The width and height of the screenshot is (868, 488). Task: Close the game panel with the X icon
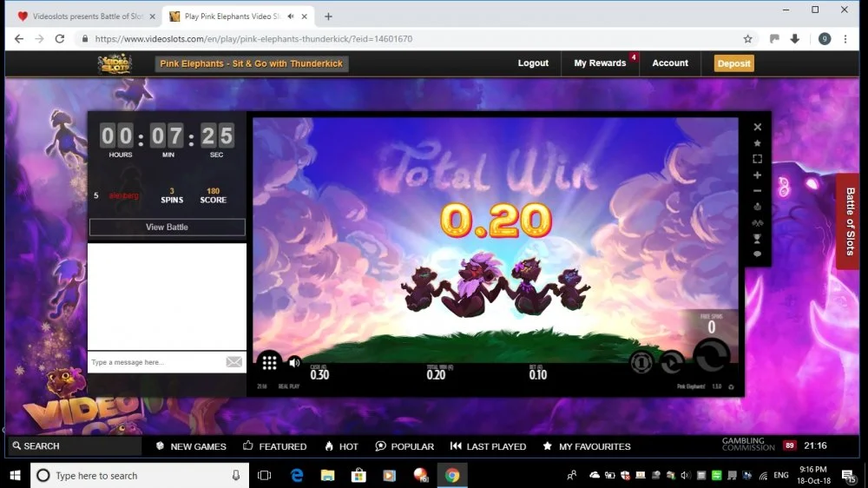757,127
